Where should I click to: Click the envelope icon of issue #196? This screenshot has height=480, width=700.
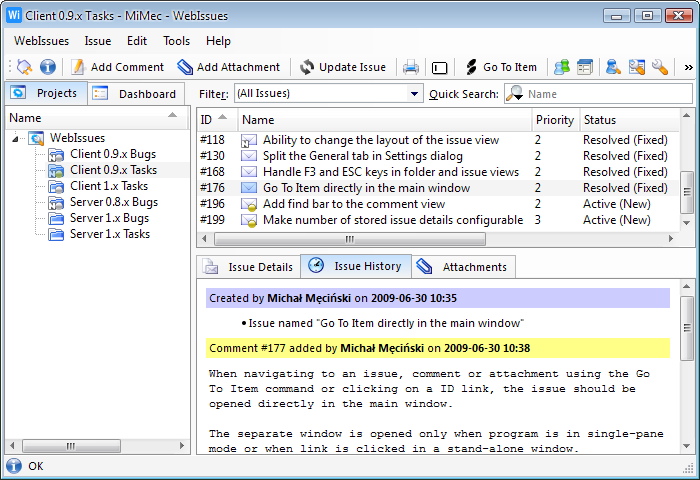tap(249, 205)
